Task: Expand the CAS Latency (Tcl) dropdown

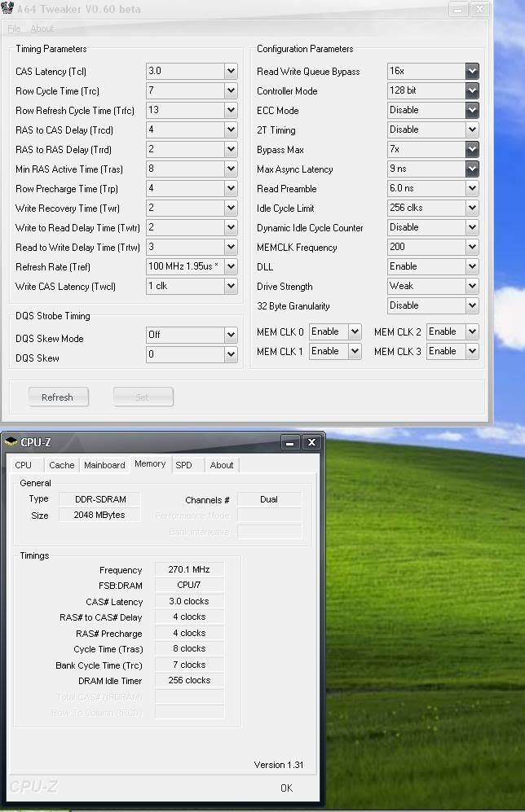Action: point(231,71)
